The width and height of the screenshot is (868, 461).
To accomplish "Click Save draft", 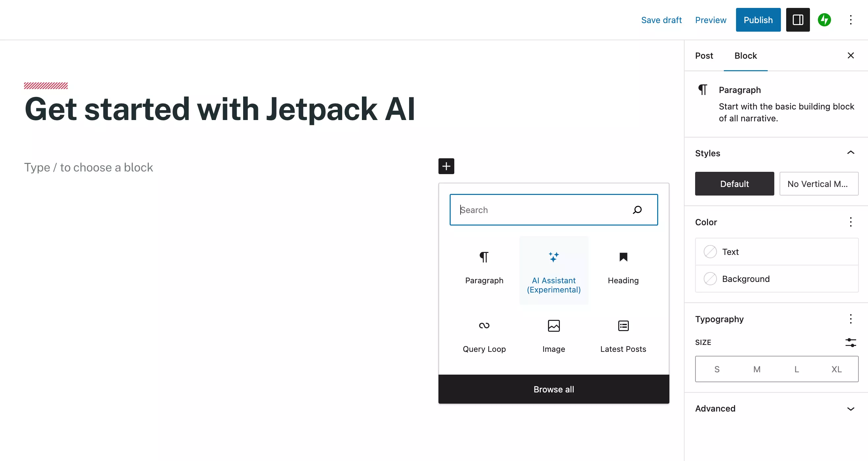I will tap(661, 20).
